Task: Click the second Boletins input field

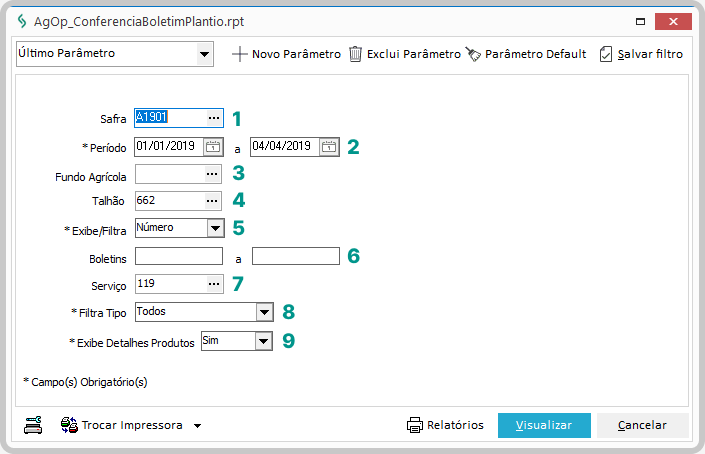Action: (296, 256)
